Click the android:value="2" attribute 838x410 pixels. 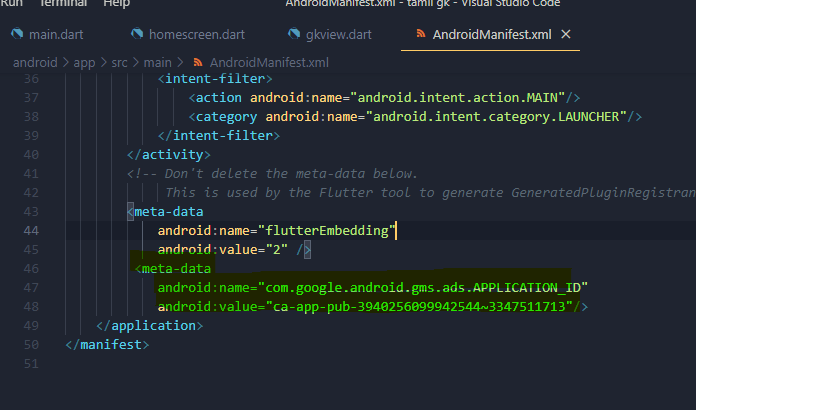click(x=223, y=250)
